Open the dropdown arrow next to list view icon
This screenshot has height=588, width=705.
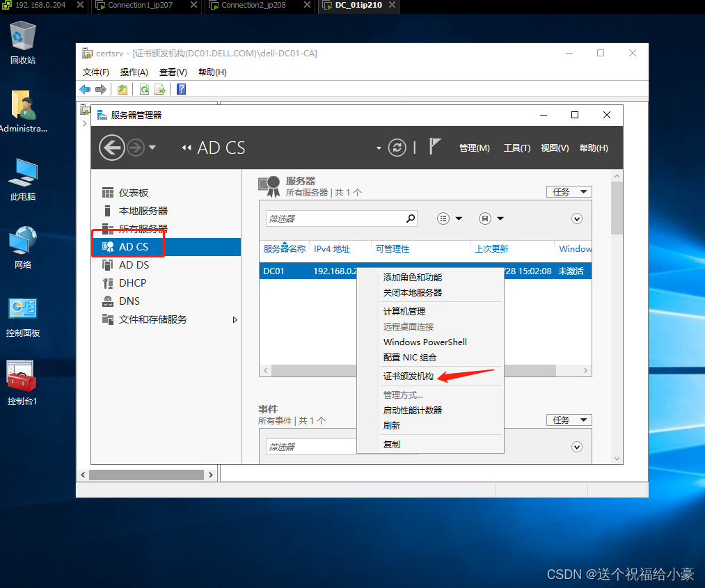(459, 218)
